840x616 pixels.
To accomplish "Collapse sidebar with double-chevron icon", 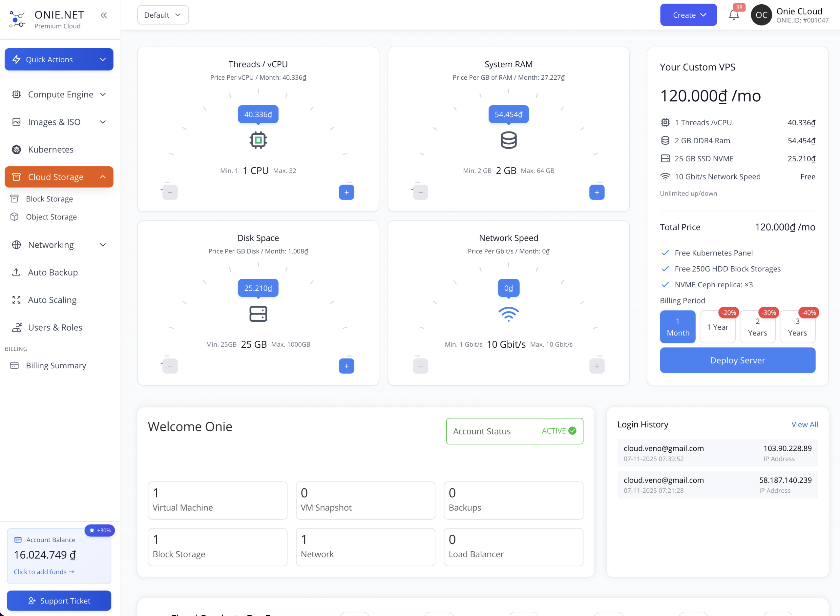I will coord(104,15).
